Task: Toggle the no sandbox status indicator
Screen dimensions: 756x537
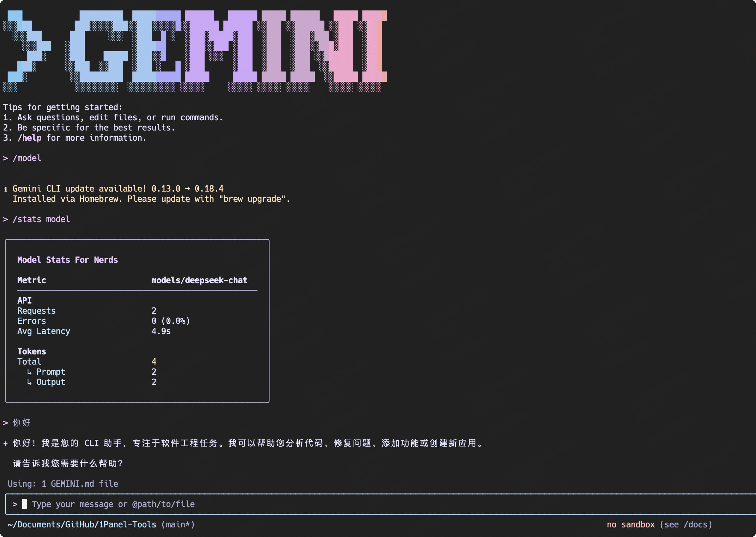Action: pos(630,524)
